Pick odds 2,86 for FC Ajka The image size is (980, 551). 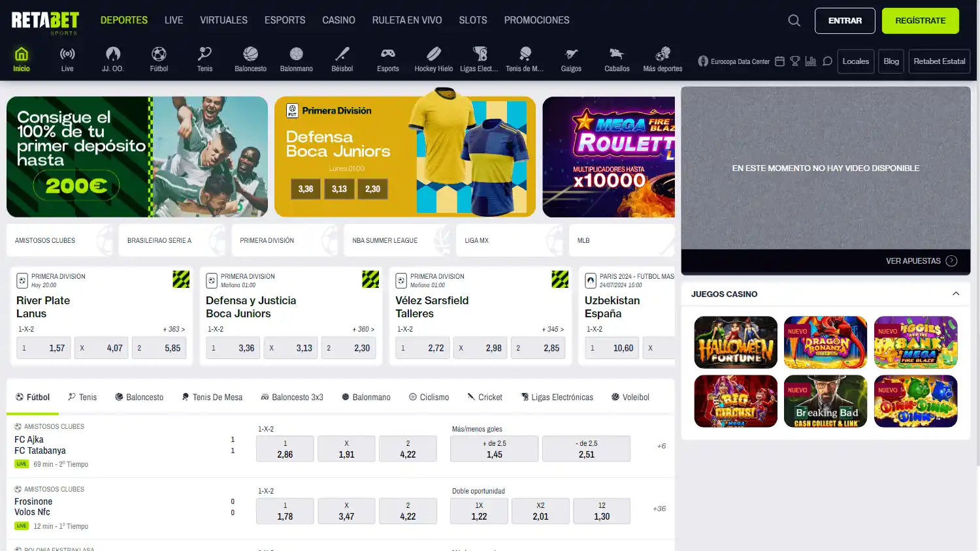tap(285, 449)
